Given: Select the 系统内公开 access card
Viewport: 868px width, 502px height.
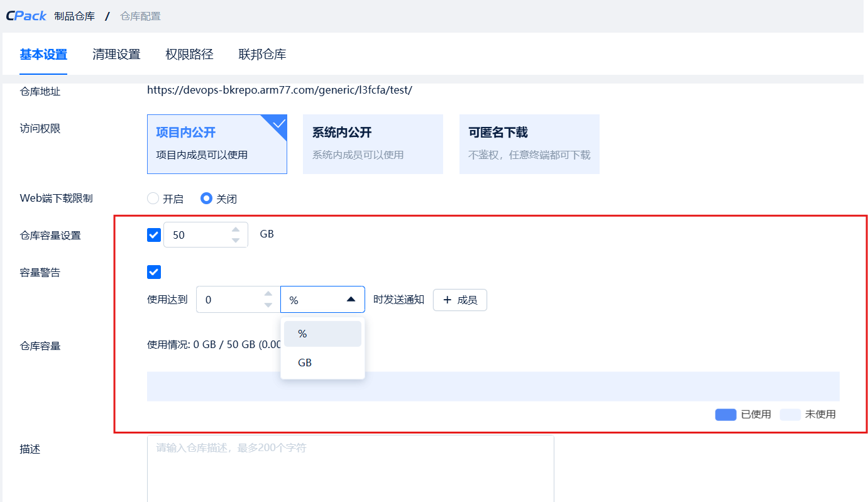Looking at the screenshot, I should (373, 144).
